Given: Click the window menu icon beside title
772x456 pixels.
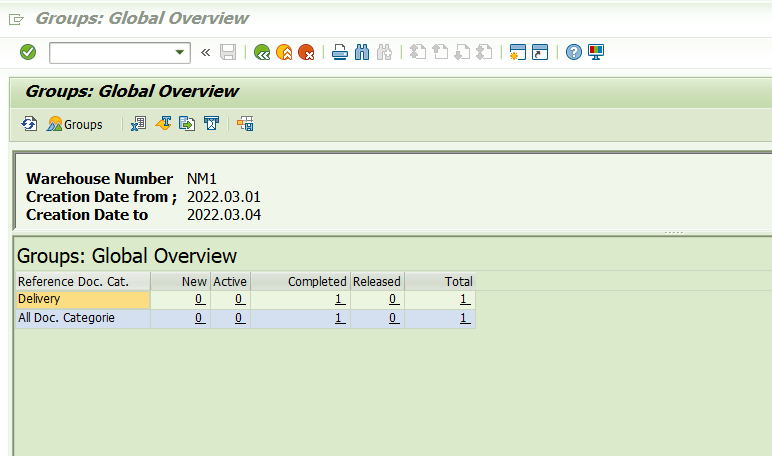Looking at the screenshot, I should point(16,19).
